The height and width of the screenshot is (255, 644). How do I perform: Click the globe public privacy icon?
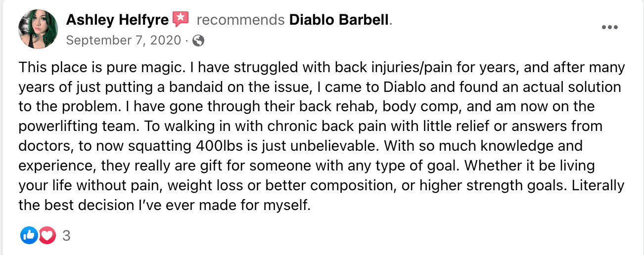click(198, 41)
